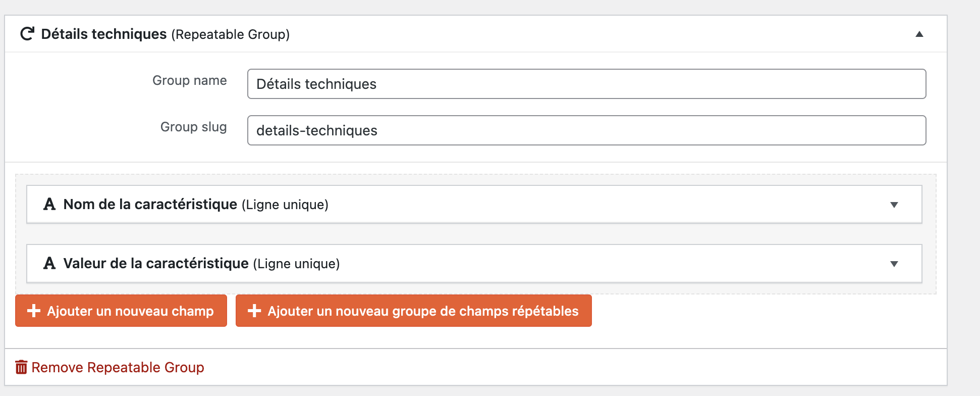
Task: Click the Group name label
Action: (x=190, y=80)
